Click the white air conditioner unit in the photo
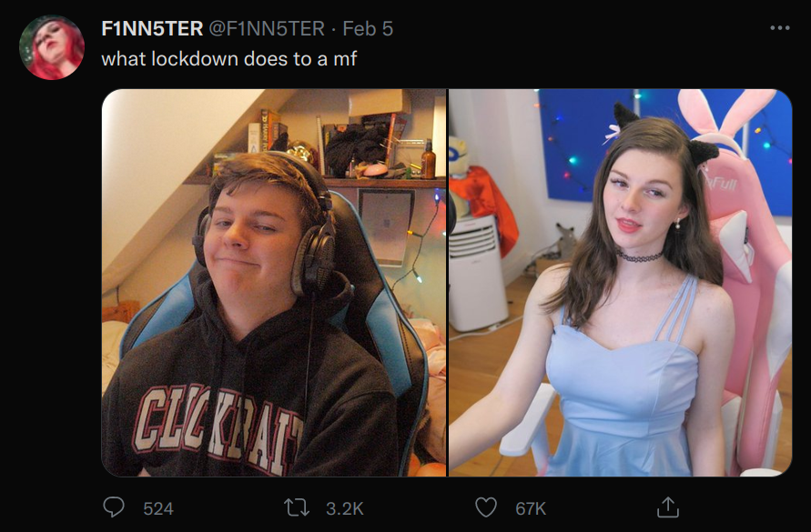This screenshot has height=532, width=811. coord(476,273)
